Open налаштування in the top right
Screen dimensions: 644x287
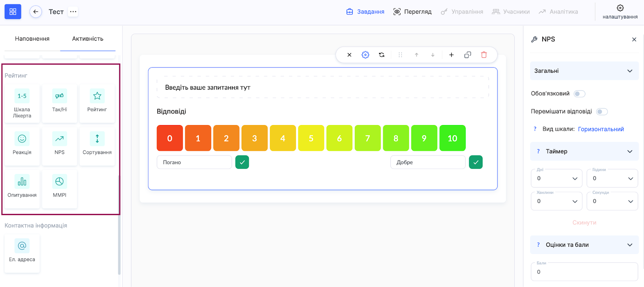point(620,12)
